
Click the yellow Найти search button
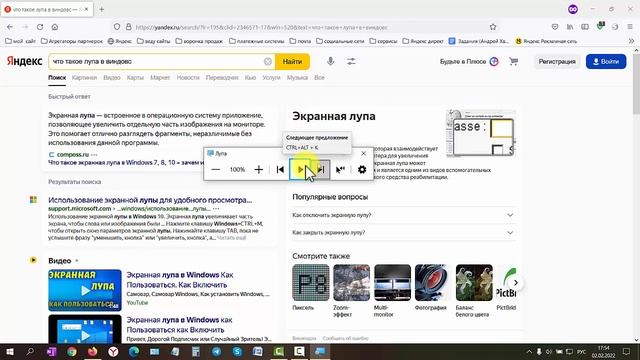(292, 62)
